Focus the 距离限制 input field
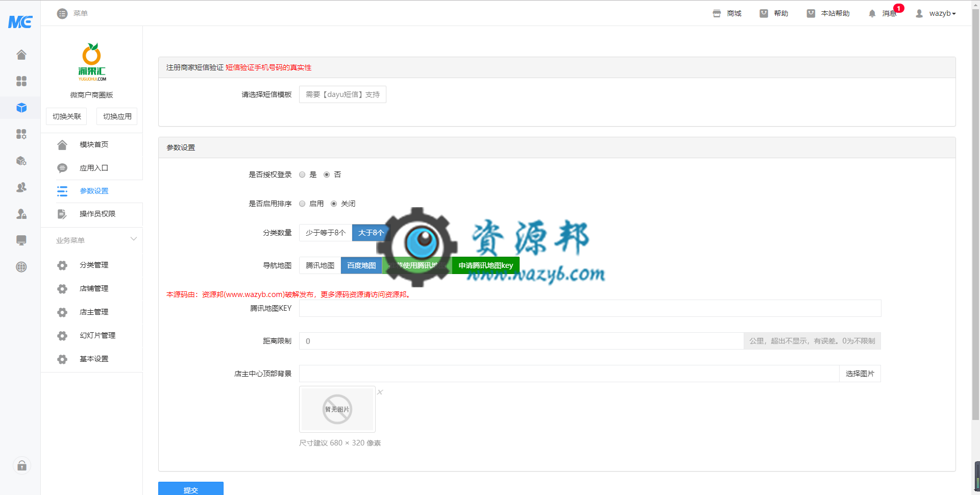980x495 pixels. [x=521, y=341]
